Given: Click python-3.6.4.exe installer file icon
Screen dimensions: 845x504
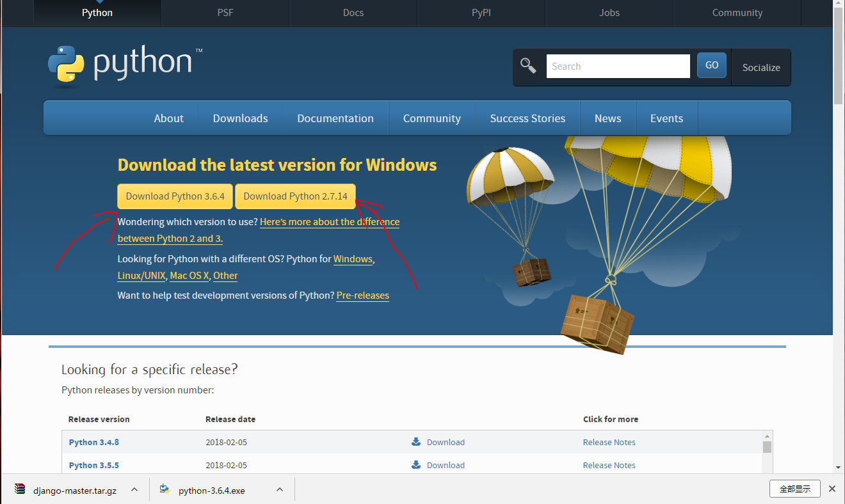Looking at the screenshot, I should point(165,490).
